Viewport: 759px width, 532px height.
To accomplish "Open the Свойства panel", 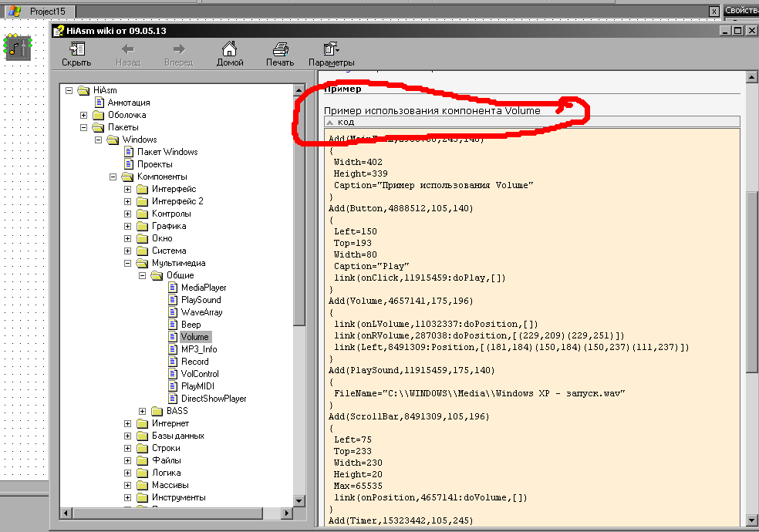I will pyautogui.click(x=741, y=11).
